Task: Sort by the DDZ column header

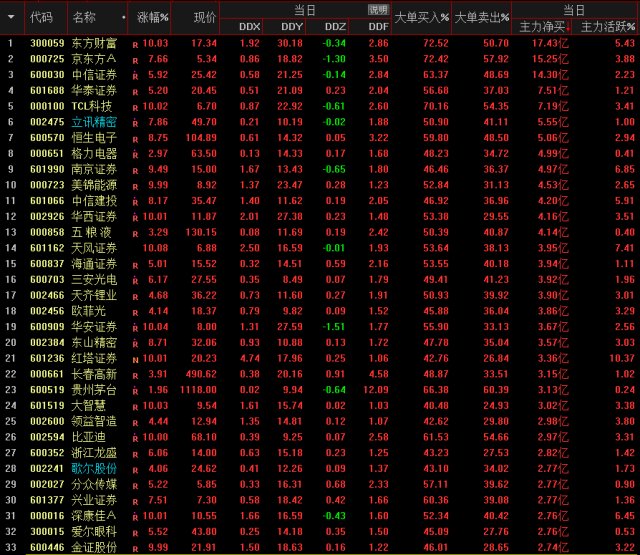Action: click(335, 27)
